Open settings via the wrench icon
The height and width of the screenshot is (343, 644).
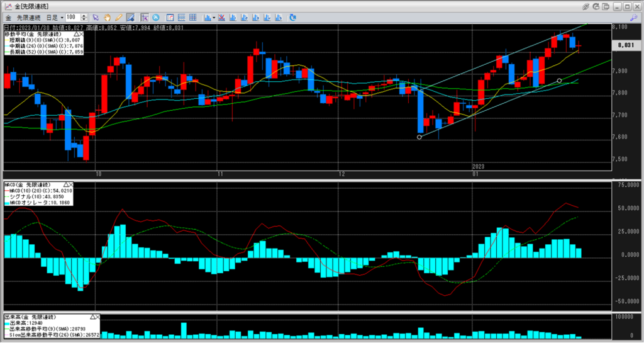tap(633, 17)
